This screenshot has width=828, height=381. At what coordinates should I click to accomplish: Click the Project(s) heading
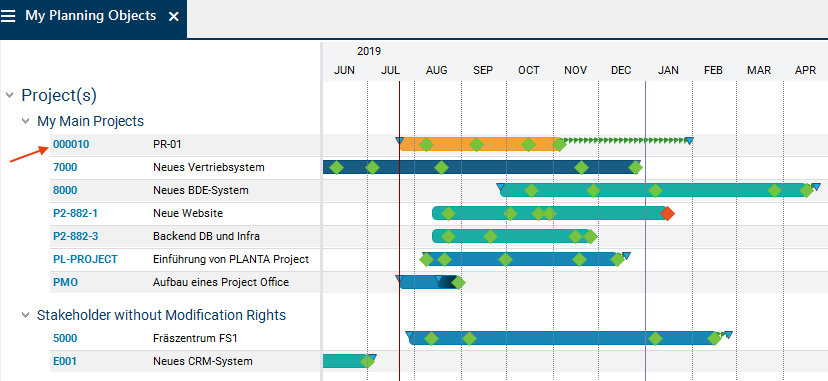(x=59, y=96)
